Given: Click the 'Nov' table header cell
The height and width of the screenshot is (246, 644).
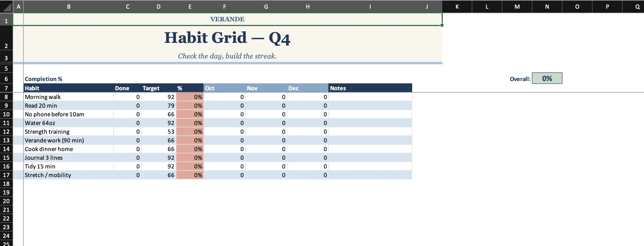Looking at the screenshot, I should click(x=266, y=88).
